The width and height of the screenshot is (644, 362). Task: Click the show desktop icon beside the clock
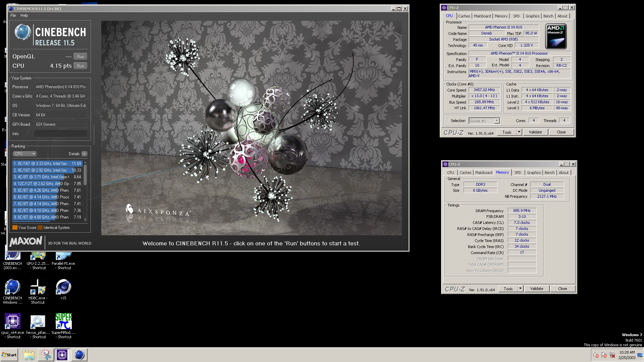pos(640,355)
